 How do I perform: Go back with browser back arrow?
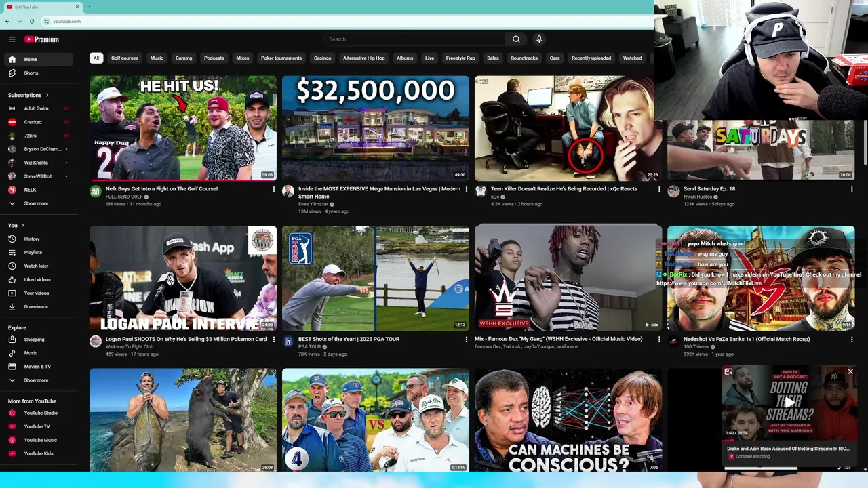pyautogui.click(x=7, y=21)
